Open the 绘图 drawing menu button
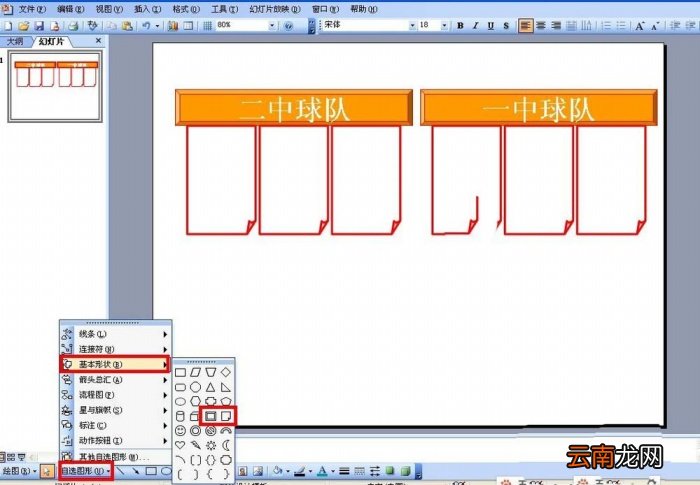The height and width of the screenshot is (485, 700). tap(19, 471)
